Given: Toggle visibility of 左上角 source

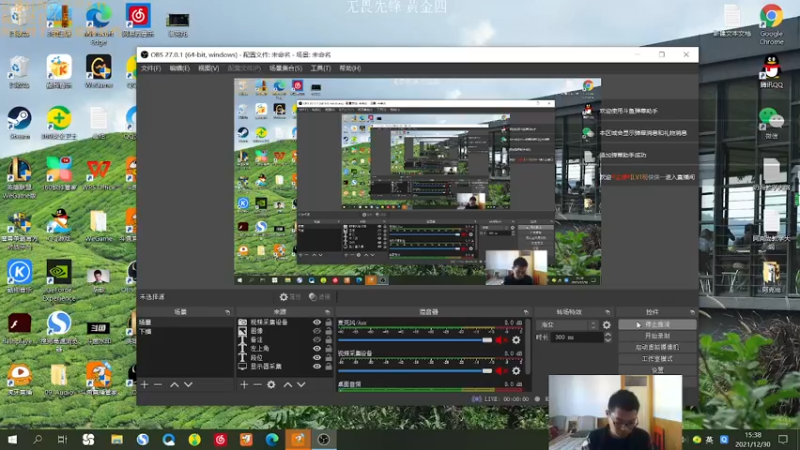Looking at the screenshot, I should pyautogui.click(x=317, y=348).
